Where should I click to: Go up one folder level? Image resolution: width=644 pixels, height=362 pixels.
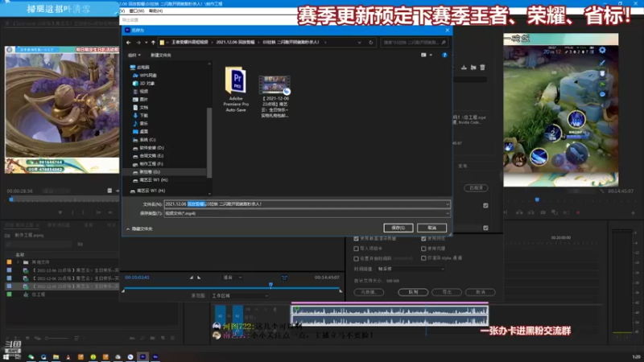(153, 43)
